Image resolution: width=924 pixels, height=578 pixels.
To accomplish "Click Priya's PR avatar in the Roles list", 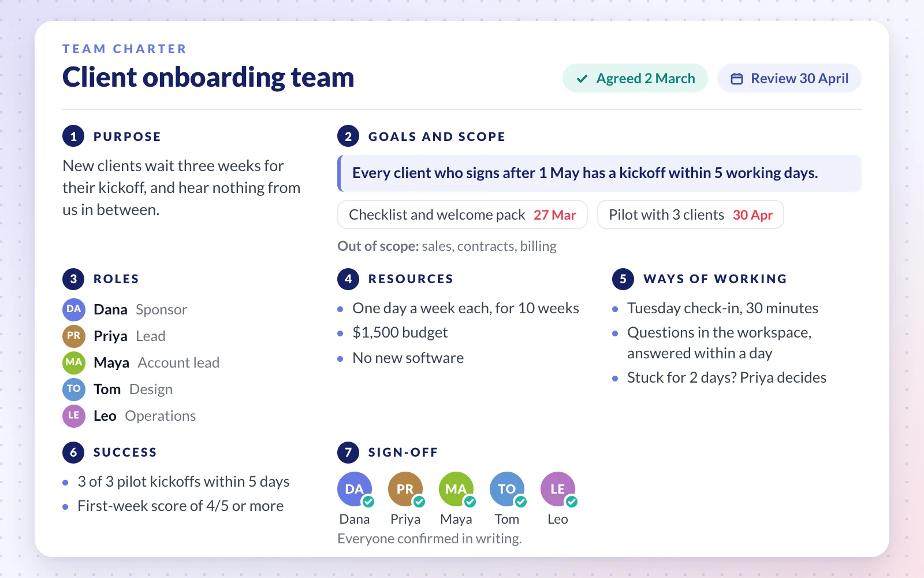I will [74, 336].
